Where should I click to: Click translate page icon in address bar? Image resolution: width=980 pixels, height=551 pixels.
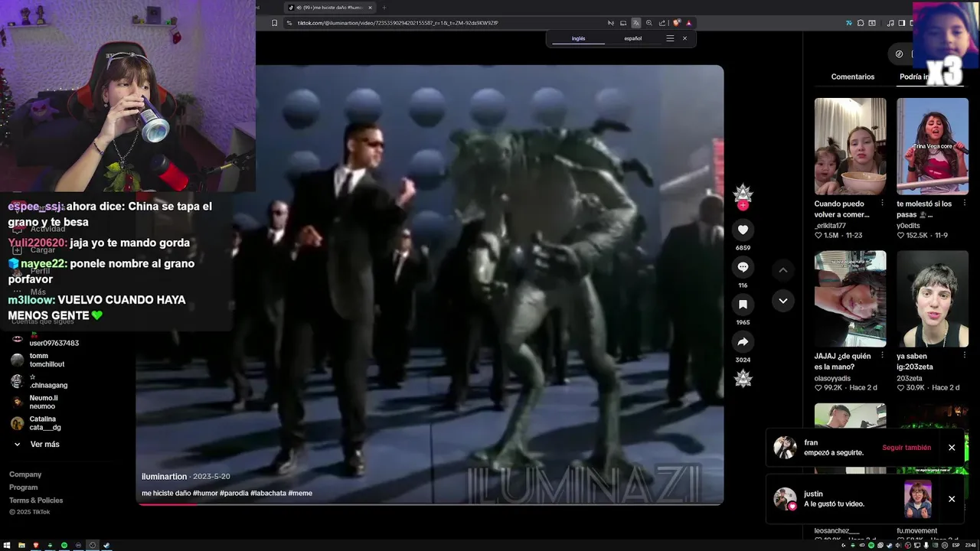(635, 23)
